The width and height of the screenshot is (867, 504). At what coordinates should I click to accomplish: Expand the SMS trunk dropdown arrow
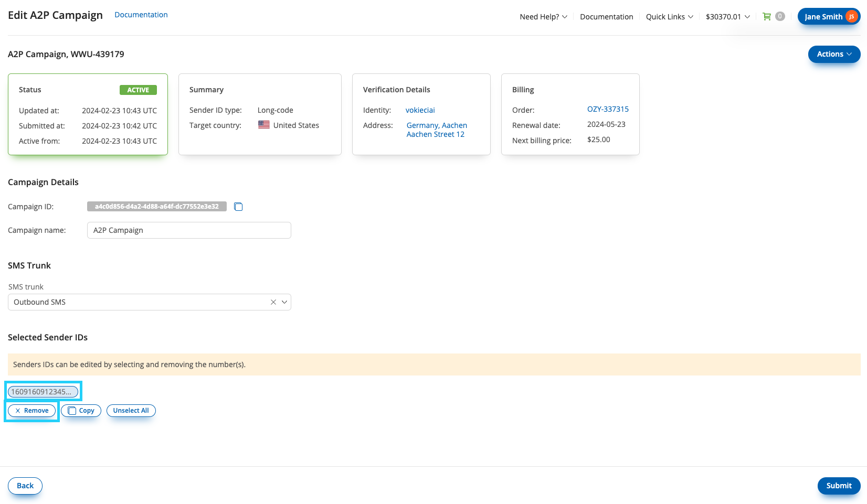(x=284, y=302)
